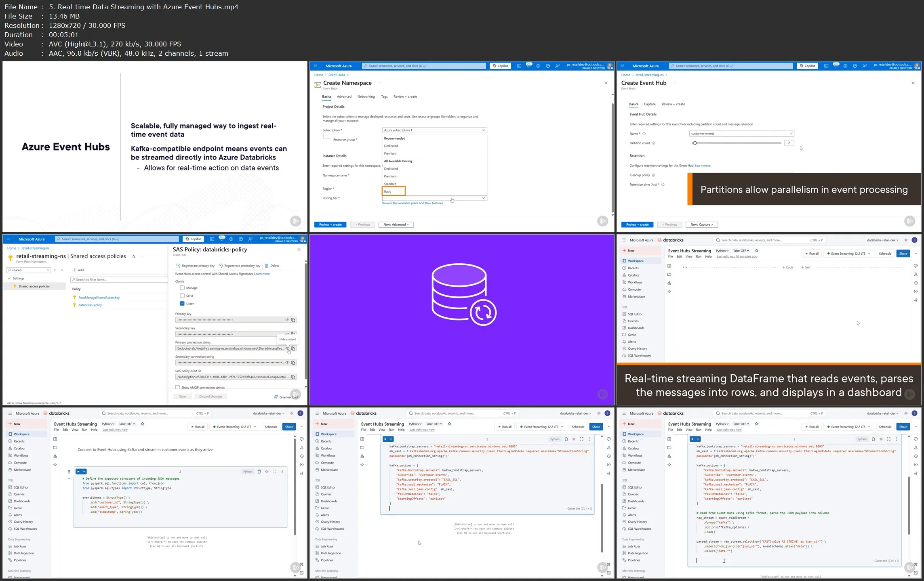Click feedback icon in Create Event Hub thumbnail header
This screenshot has width=924, height=581.
[865, 66]
